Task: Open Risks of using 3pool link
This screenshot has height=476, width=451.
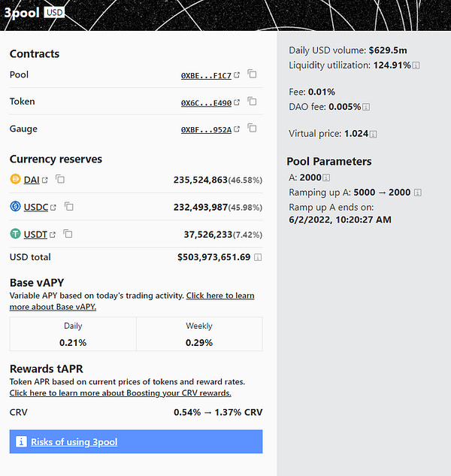Action: pos(74,441)
